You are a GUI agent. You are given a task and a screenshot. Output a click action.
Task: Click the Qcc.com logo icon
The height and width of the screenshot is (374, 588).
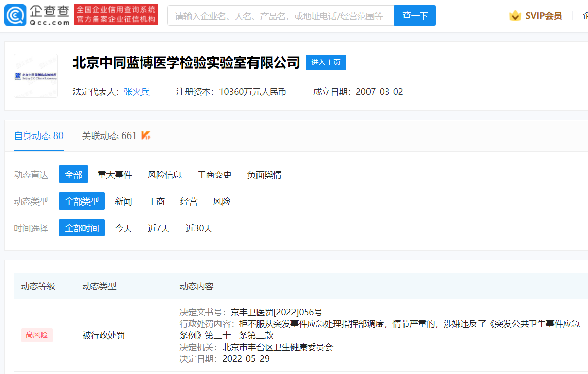tap(15, 15)
